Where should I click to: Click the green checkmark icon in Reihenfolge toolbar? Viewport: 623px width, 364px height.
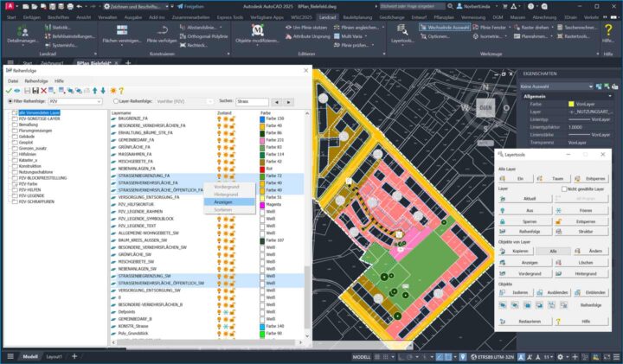(9, 91)
